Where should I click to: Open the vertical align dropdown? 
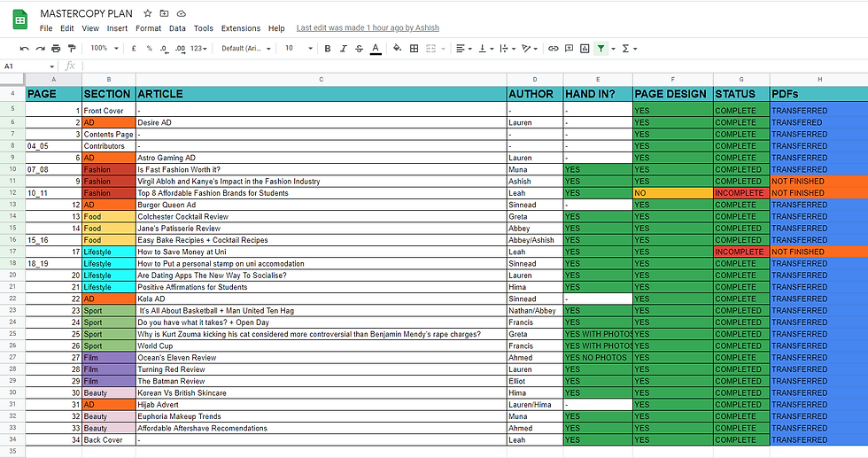(x=486, y=49)
